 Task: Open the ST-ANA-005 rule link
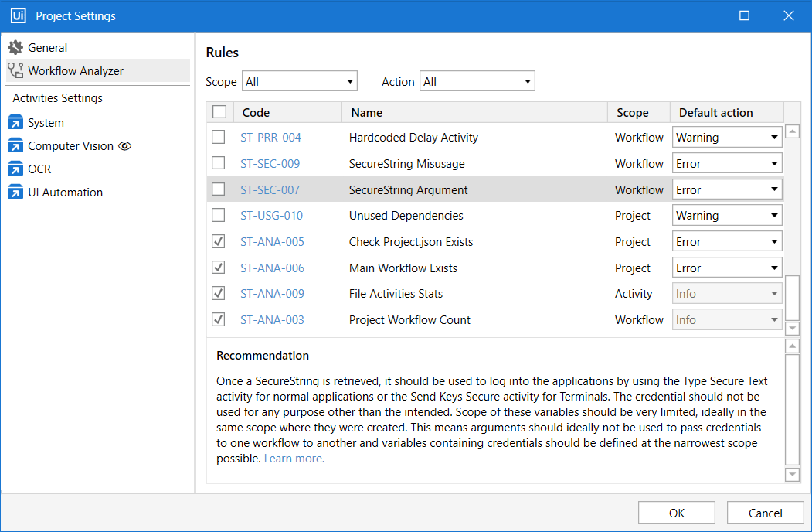[272, 241]
